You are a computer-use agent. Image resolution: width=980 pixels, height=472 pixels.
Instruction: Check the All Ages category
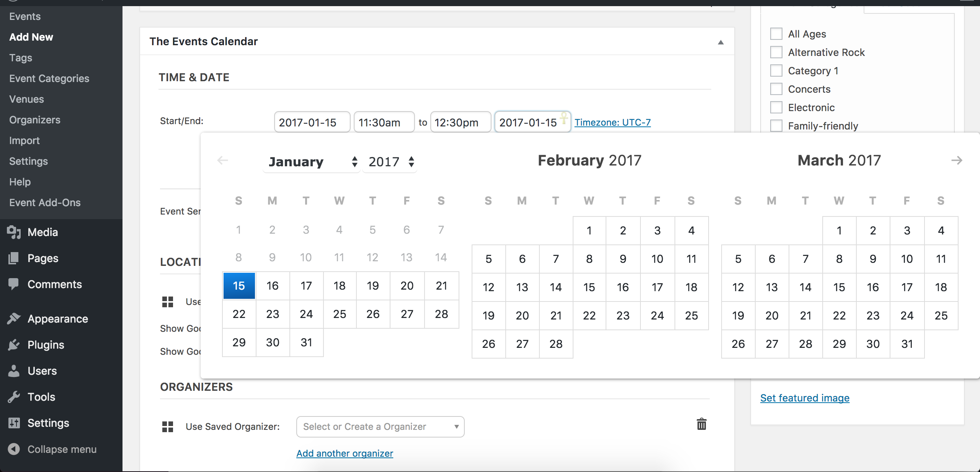[776, 34]
